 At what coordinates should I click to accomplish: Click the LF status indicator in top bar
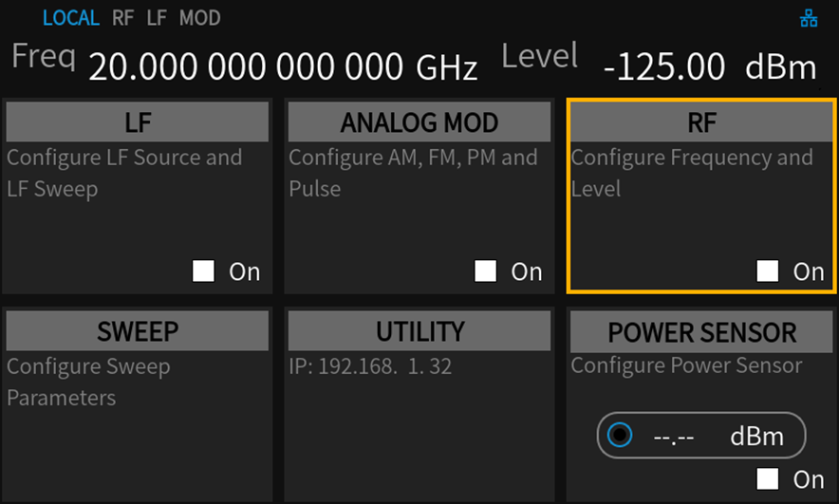click(156, 18)
